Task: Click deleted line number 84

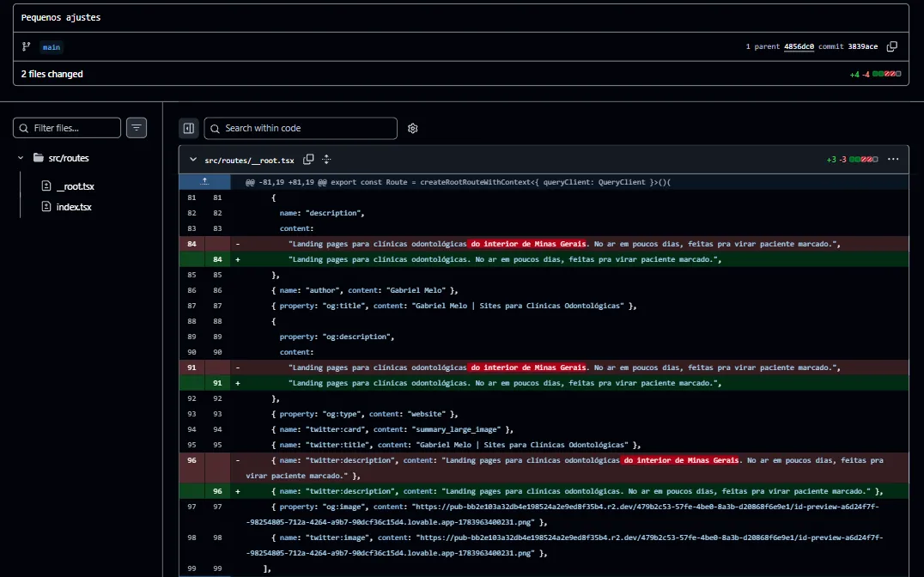Action: pos(191,244)
